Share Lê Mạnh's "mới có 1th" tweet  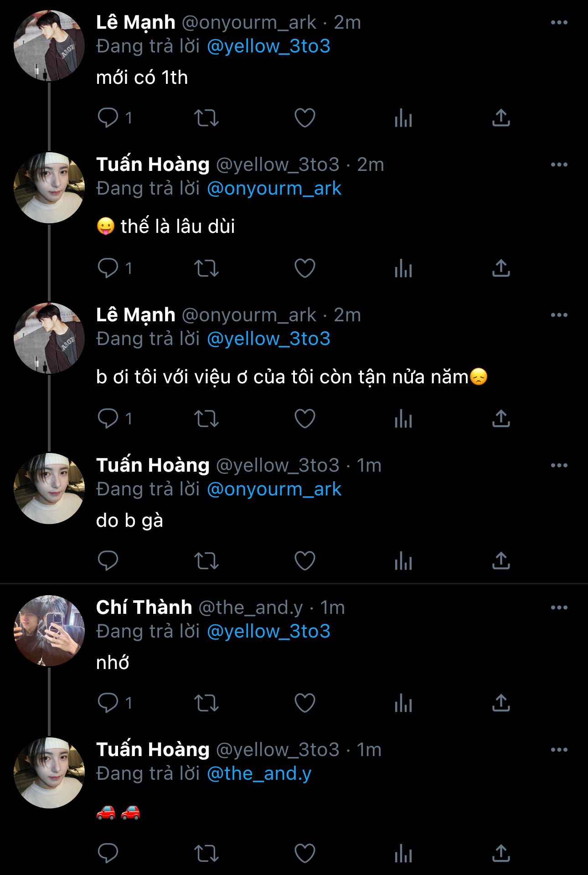(x=501, y=118)
